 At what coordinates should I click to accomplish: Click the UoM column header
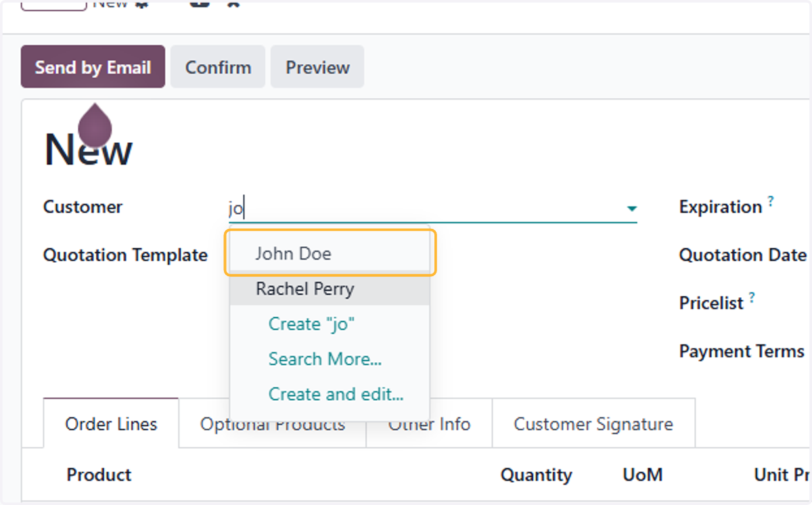tap(642, 475)
